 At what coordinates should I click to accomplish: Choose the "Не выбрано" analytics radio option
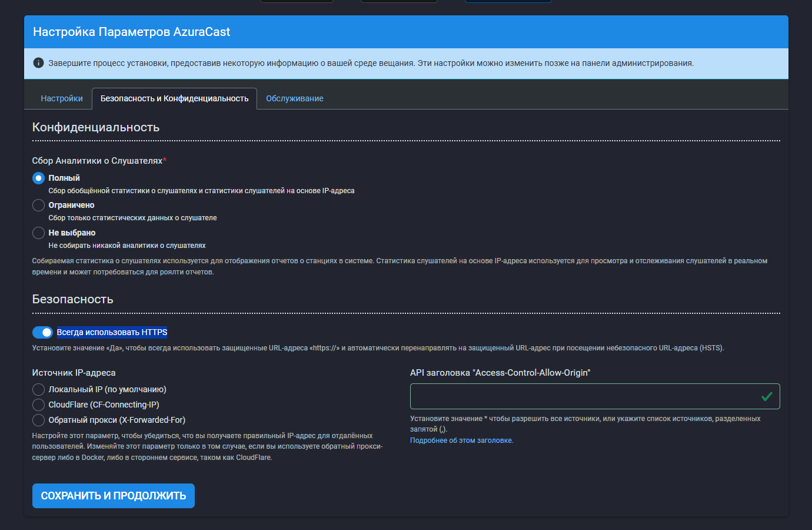coord(39,233)
